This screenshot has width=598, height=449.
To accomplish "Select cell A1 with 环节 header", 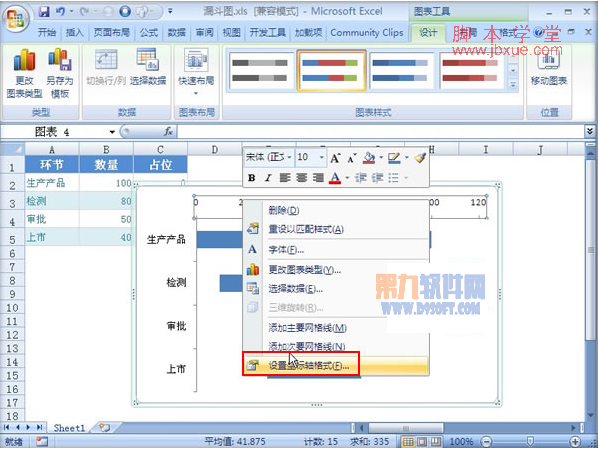I will coord(52,165).
